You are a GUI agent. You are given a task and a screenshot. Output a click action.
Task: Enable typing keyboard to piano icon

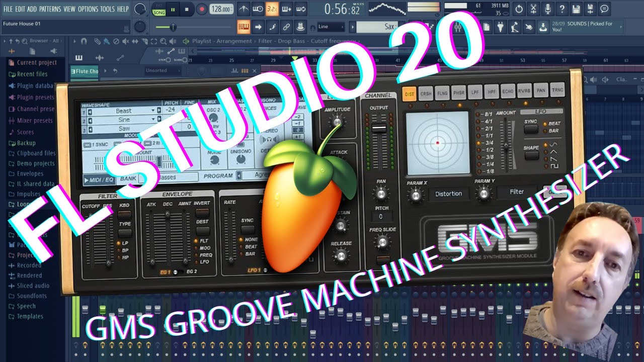pyautogui.click(x=244, y=27)
